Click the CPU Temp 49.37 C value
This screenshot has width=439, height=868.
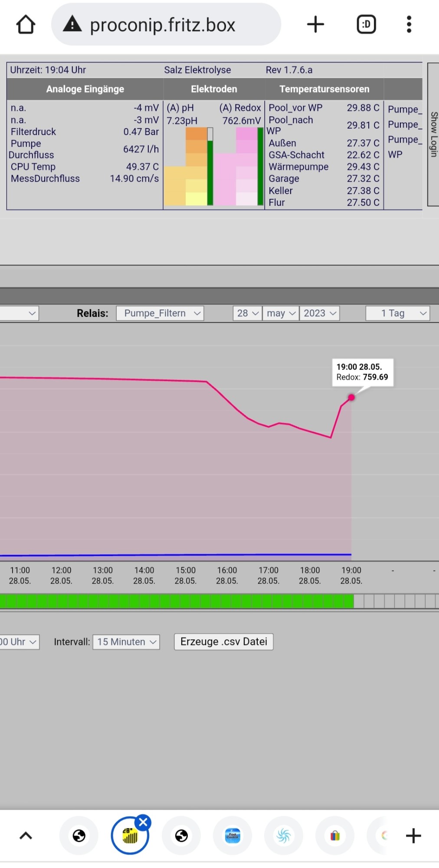pyautogui.click(x=142, y=167)
